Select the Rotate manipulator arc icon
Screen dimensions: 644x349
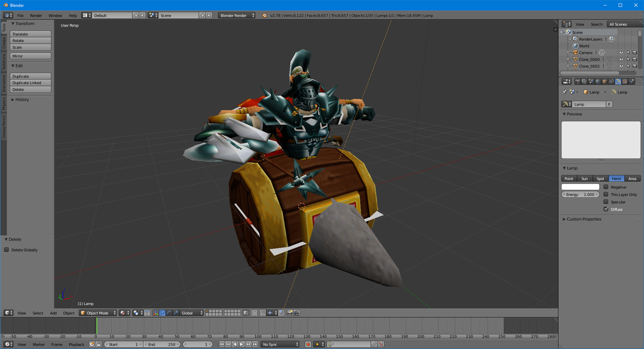point(169,313)
